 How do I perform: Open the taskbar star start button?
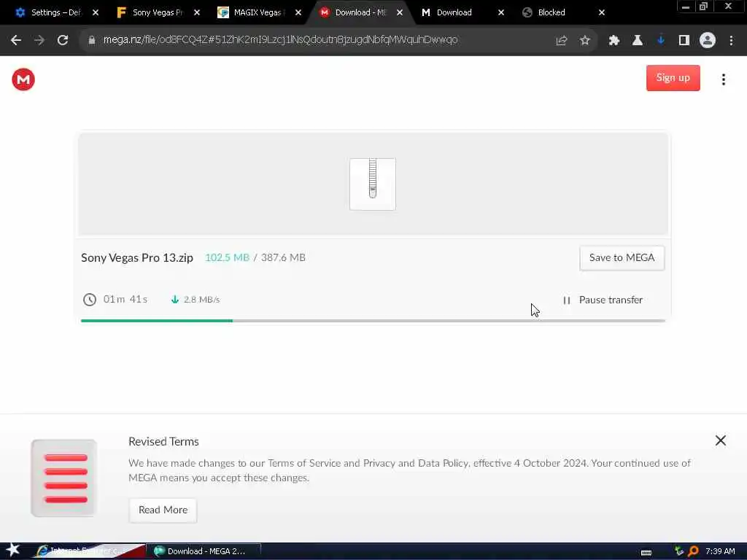(13, 550)
